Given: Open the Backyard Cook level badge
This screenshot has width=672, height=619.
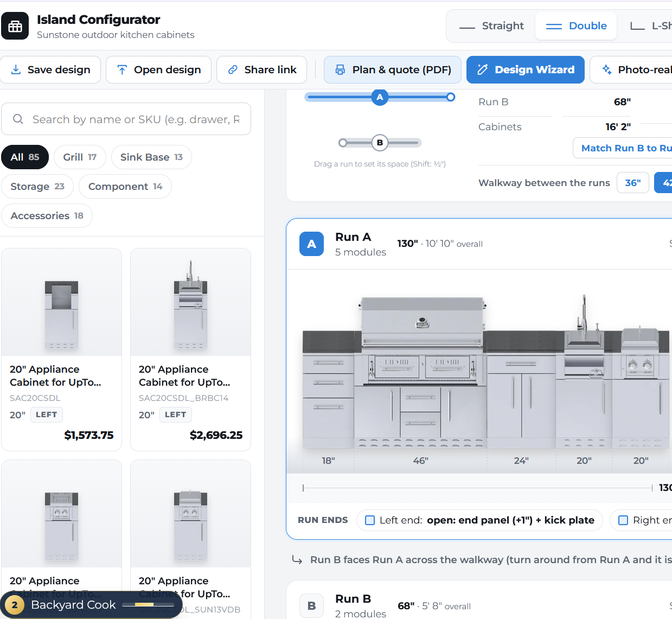Looking at the screenshot, I should [91, 605].
